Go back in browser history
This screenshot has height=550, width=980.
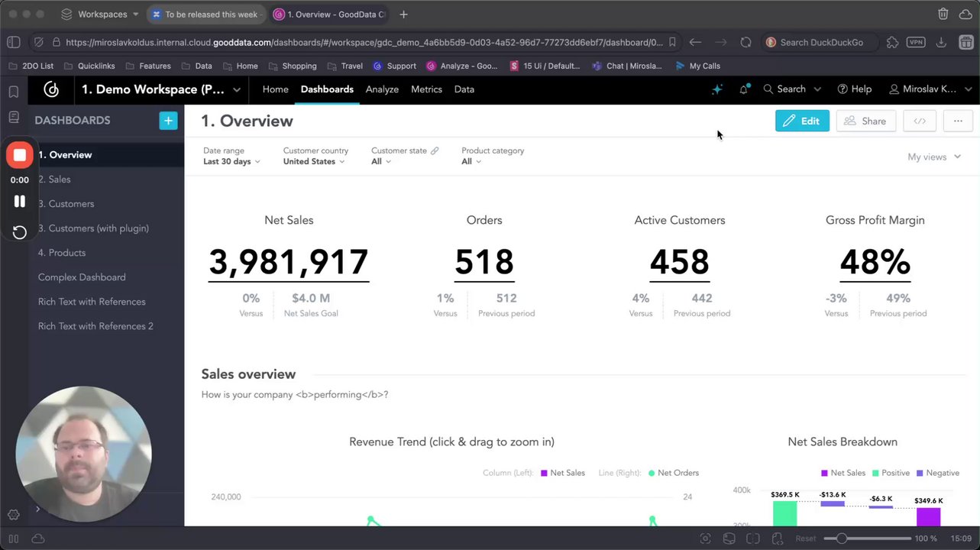click(x=695, y=43)
